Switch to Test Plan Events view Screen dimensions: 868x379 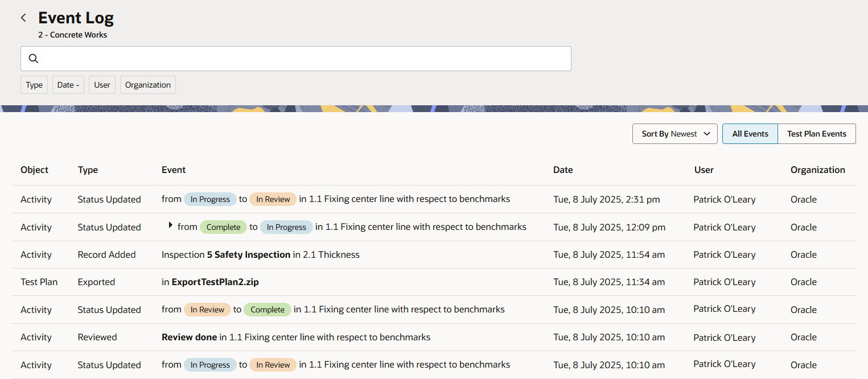click(x=816, y=134)
